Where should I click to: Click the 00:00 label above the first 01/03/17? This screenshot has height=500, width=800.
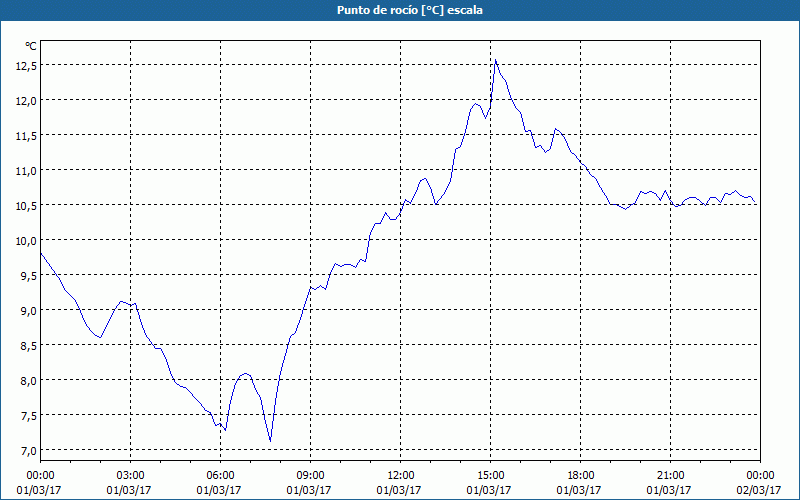click(40, 476)
